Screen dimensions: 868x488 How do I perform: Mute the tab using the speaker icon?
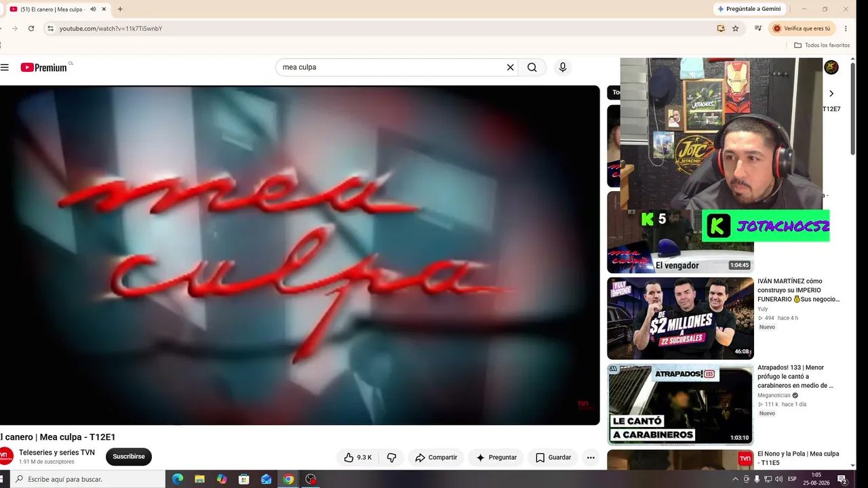tap(93, 9)
